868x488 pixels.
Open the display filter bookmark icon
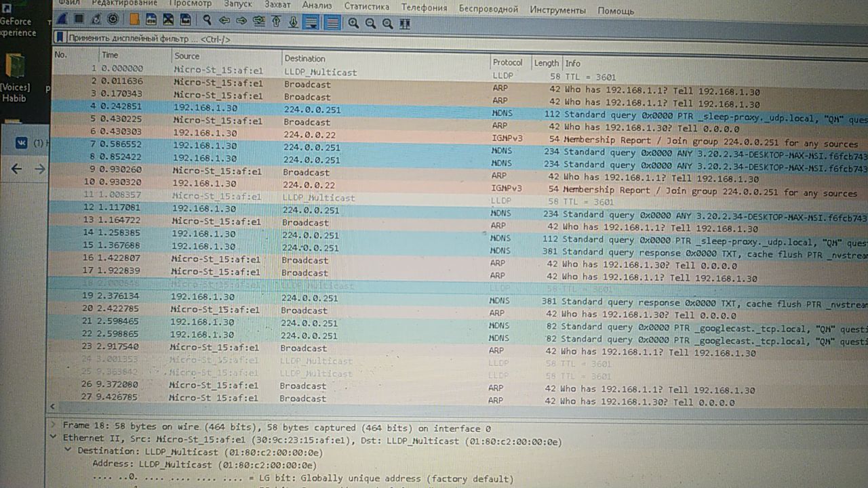click(x=60, y=38)
